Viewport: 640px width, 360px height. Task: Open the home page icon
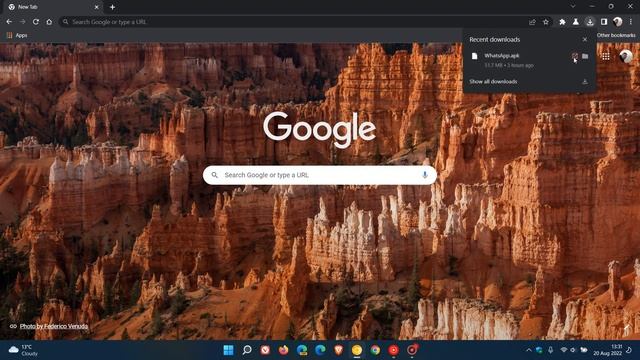coord(49,22)
